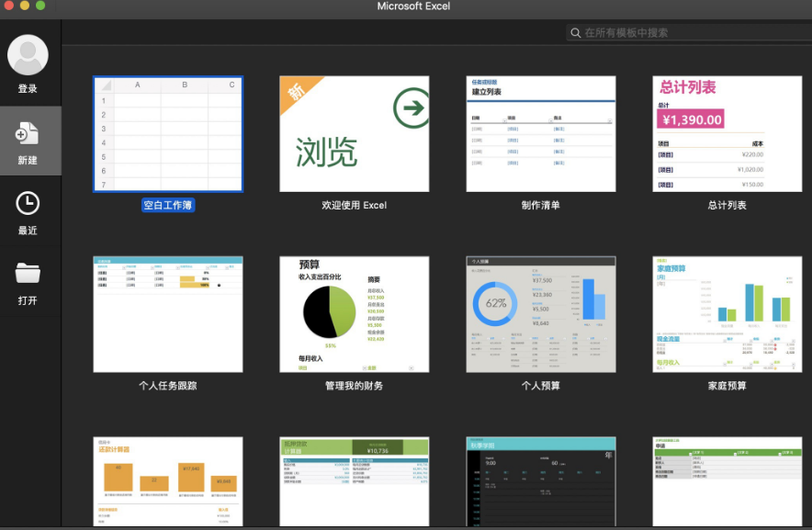Click the 欢迎使用 Excel caption text
Screen dimensions: 812x530
[354, 206]
